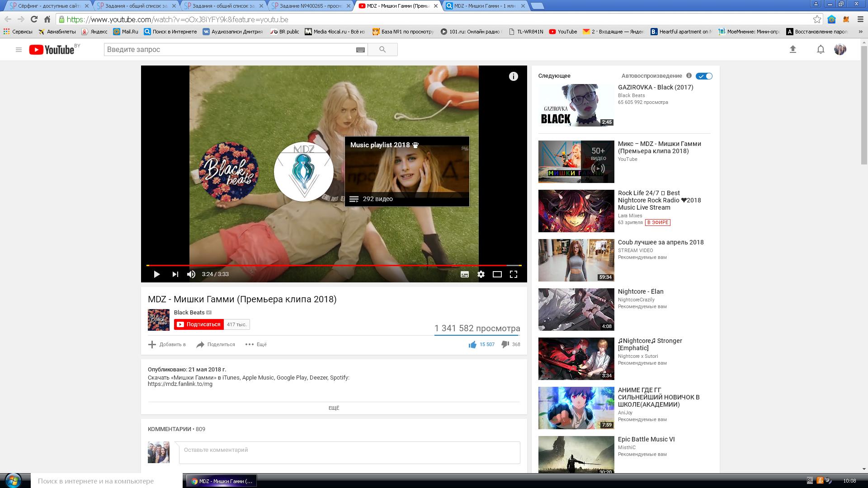Open player settings gear

pyautogui.click(x=481, y=274)
